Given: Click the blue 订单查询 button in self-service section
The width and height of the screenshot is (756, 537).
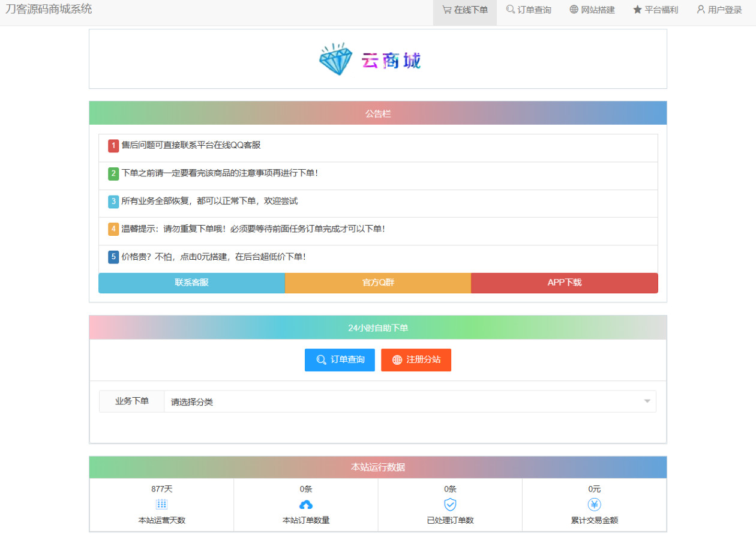Looking at the screenshot, I should pyautogui.click(x=340, y=360).
